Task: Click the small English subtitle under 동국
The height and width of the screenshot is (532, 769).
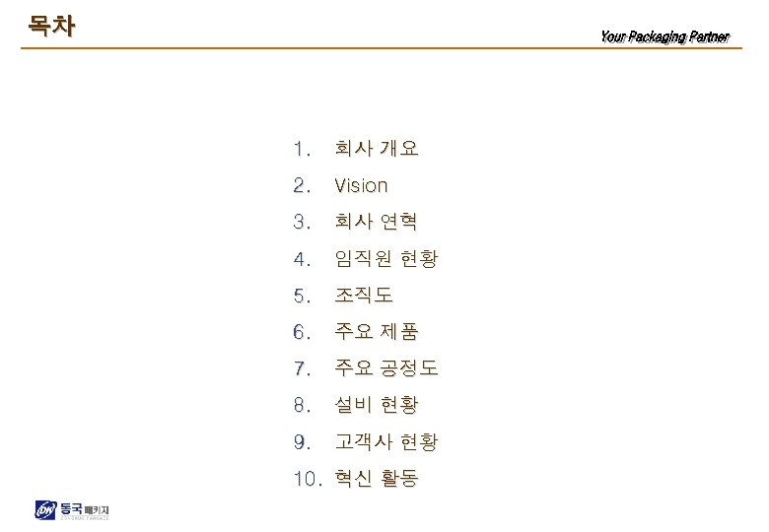Action: tap(85, 518)
